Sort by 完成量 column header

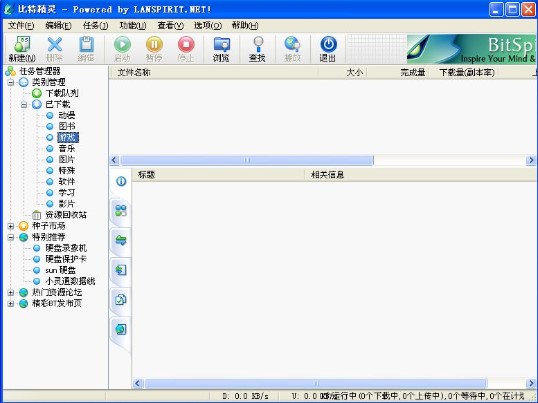click(397, 72)
